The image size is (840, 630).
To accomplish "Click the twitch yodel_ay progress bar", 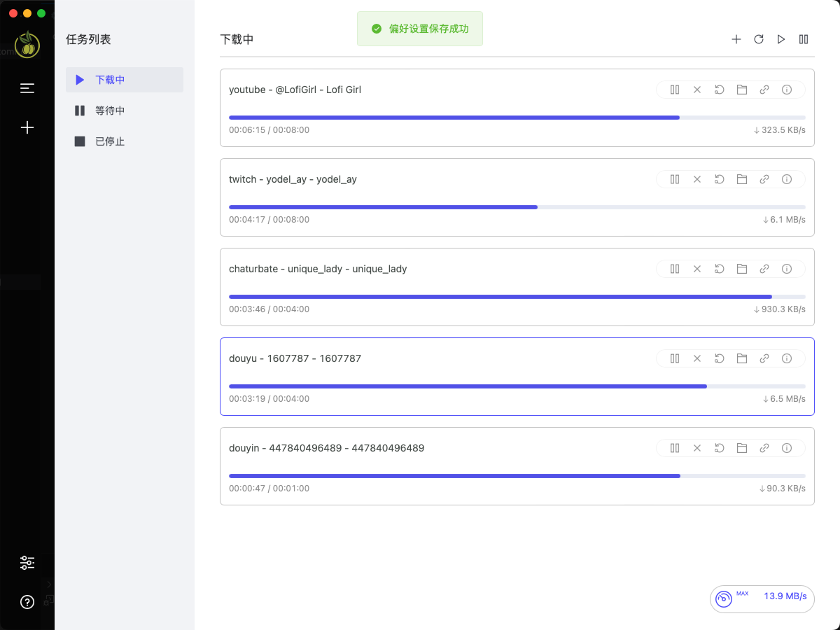I will 517,207.
